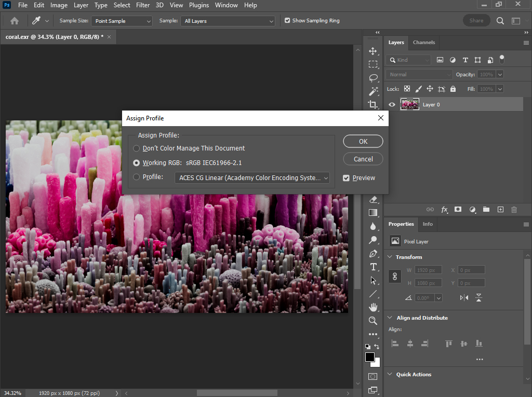Image resolution: width=532 pixels, height=397 pixels.
Task: Select the Type tool
Action: (x=373, y=267)
